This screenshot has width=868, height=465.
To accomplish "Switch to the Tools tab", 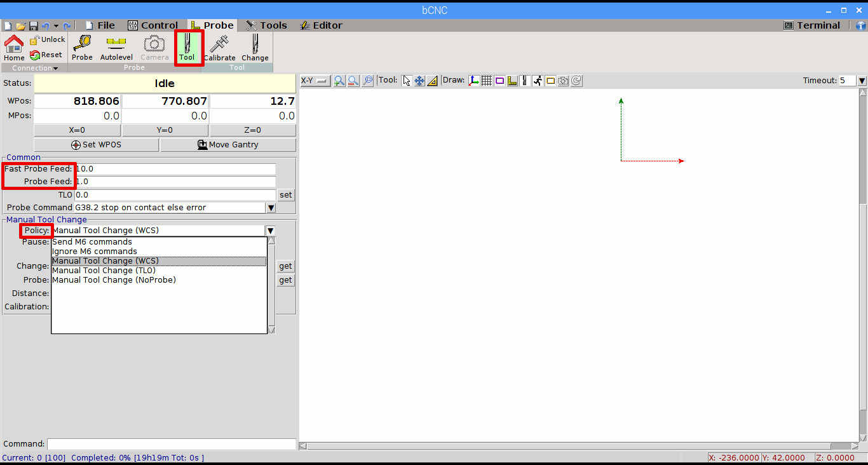I will pos(267,25).
